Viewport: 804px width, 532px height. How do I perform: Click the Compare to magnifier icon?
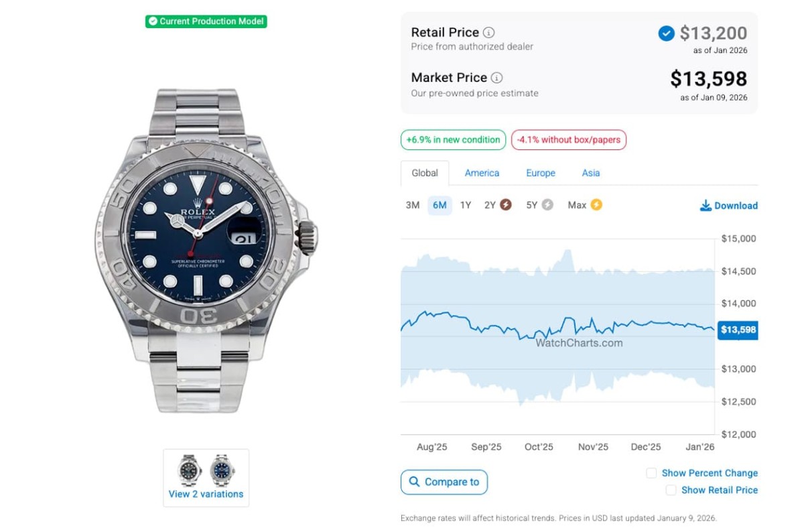pos(415,482)
